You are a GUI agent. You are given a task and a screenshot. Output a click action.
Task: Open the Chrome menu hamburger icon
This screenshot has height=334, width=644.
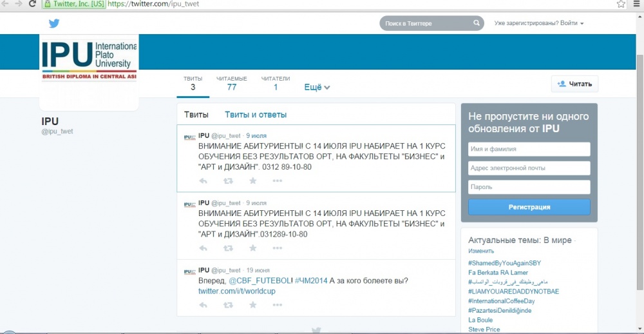coord(636,4)
